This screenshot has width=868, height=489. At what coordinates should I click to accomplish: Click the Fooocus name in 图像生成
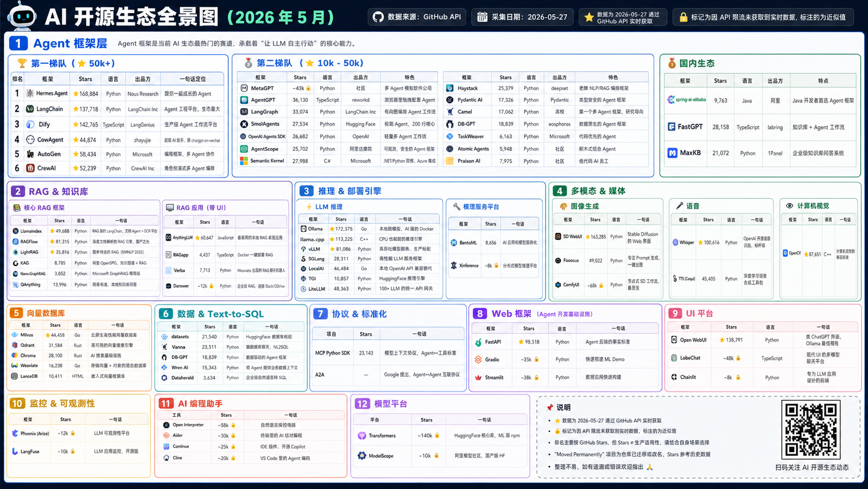pyautogui.click(x=571, y=261)
